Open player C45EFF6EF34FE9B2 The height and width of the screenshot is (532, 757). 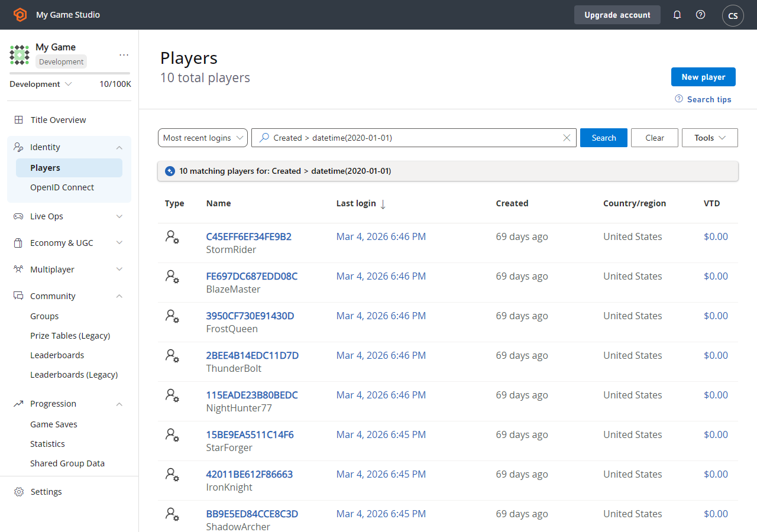point(248,236)
